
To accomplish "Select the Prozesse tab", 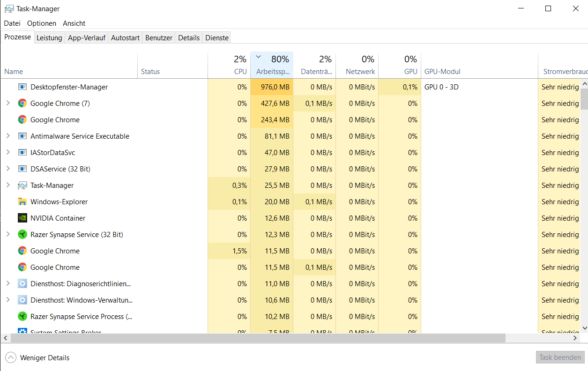I will click(x=18, y=37).
